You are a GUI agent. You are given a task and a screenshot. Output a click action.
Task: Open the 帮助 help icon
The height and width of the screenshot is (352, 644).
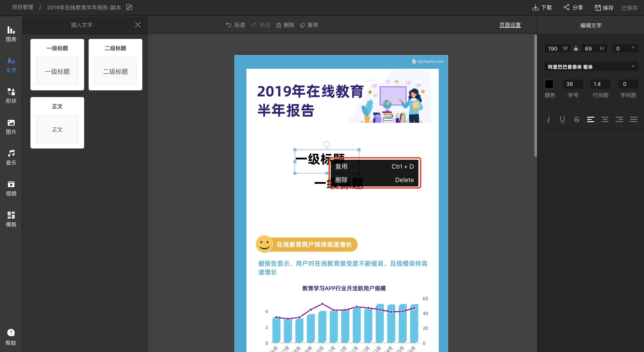click(x=11, y=337)
